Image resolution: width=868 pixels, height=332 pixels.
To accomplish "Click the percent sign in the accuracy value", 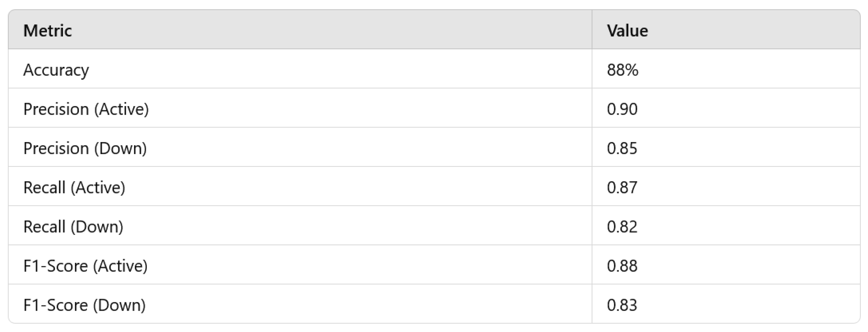I will click(x=632, y=70).
